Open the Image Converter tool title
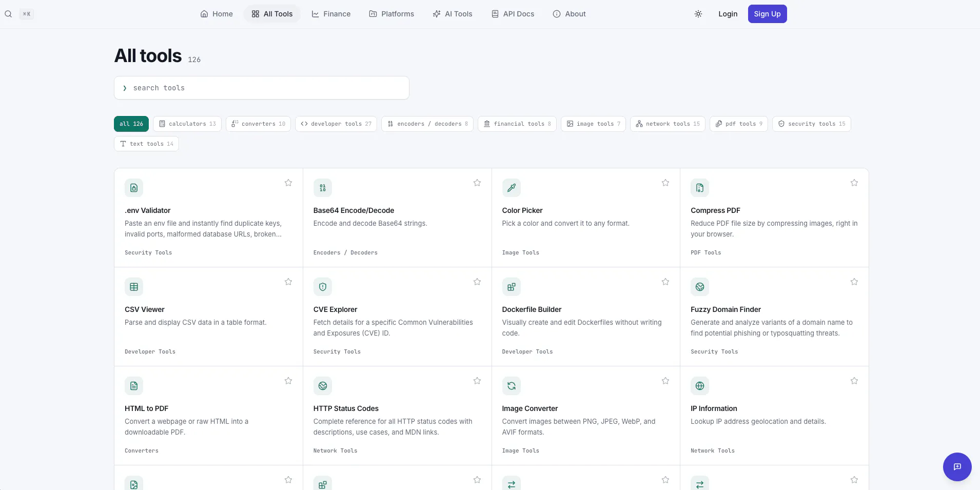Viewport: 980px width, 490px height. pyautogui.click(x=530, y=408)
